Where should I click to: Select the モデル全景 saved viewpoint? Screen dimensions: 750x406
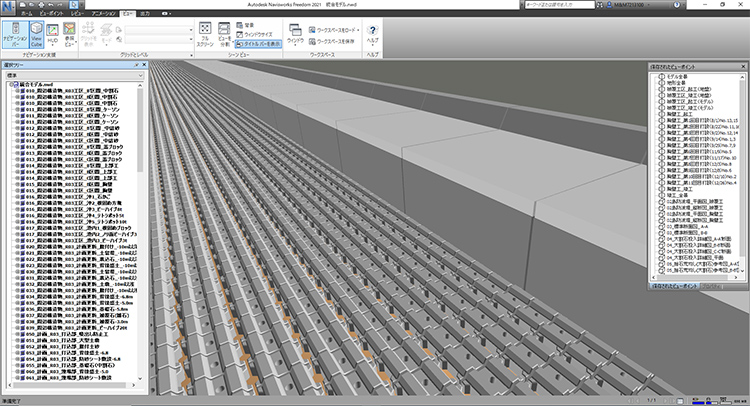677,77
